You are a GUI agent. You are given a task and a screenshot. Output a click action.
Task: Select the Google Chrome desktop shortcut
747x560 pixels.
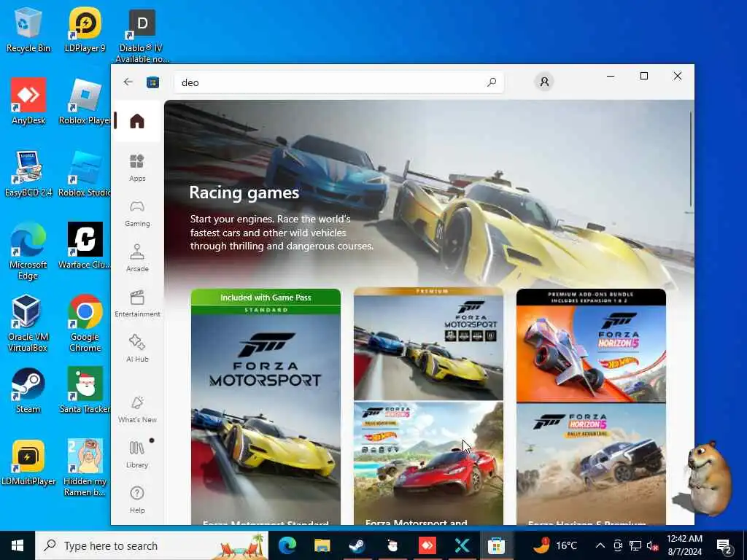[85, 323]
